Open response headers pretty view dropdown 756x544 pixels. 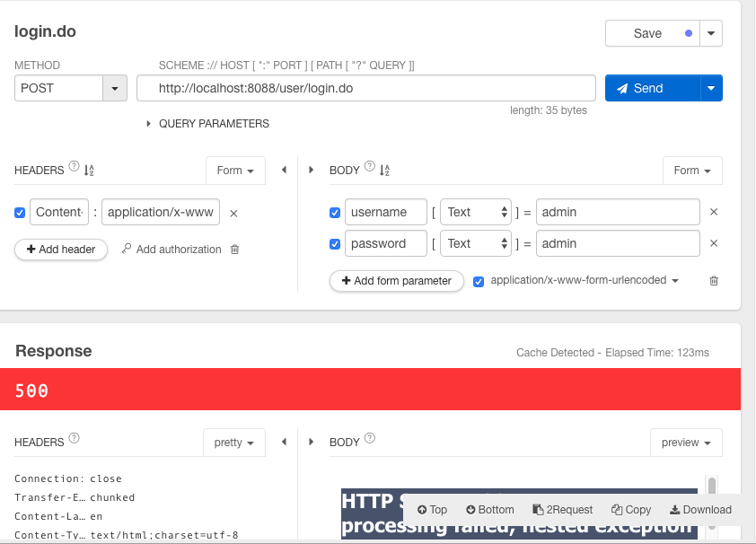pyautogui.click(x=233, y=443)
